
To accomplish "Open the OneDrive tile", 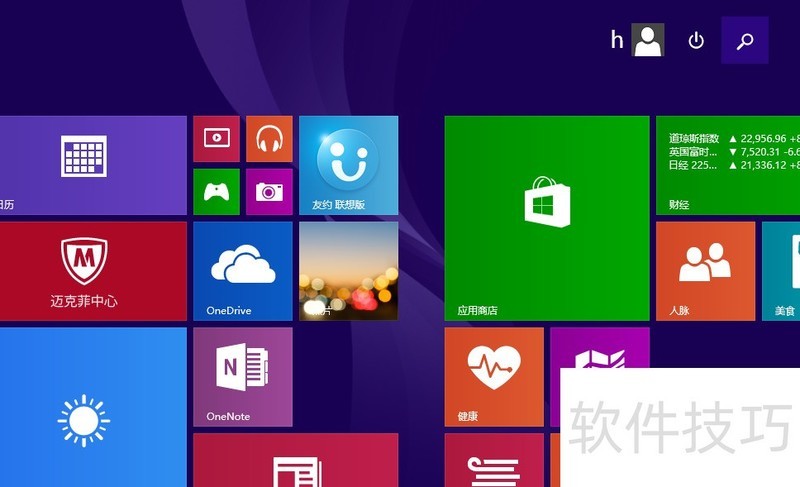I will (x=243, y=271).
